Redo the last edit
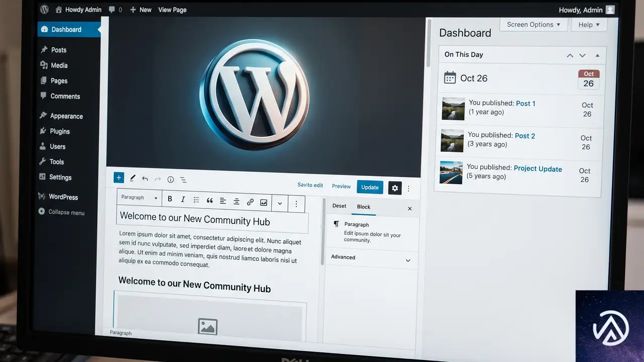644x362 pixels. pos(157,179)
